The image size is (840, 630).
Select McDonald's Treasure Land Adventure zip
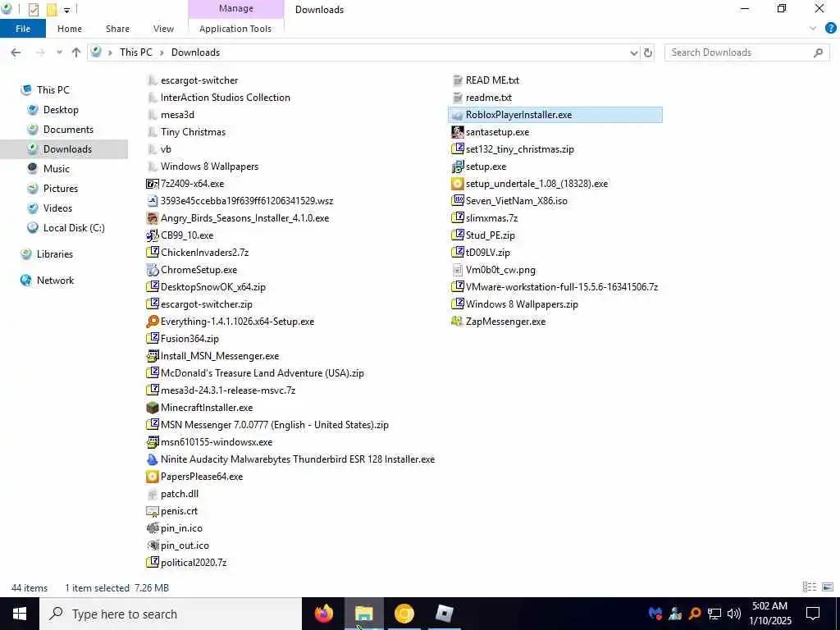coord(255,373)
